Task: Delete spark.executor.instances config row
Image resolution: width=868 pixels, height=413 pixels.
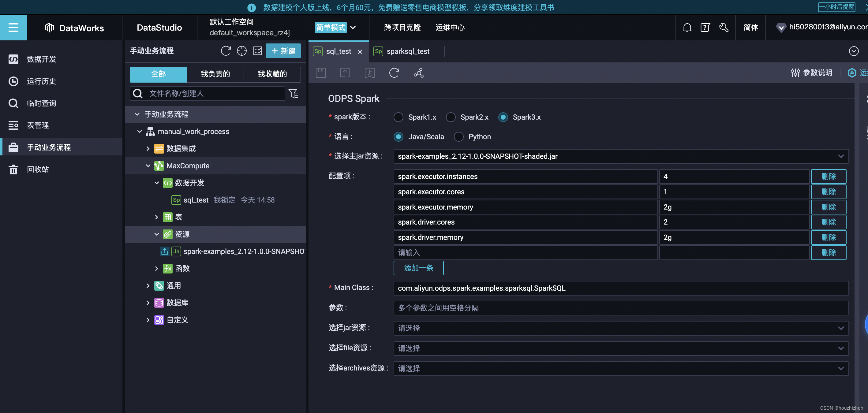Action: tap(828, 177)
